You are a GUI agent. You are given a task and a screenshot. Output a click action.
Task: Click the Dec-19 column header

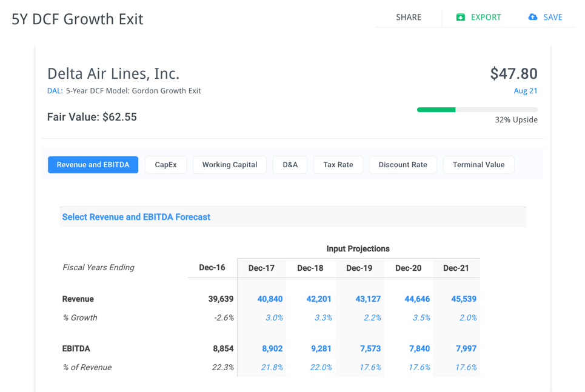[359, 268]
